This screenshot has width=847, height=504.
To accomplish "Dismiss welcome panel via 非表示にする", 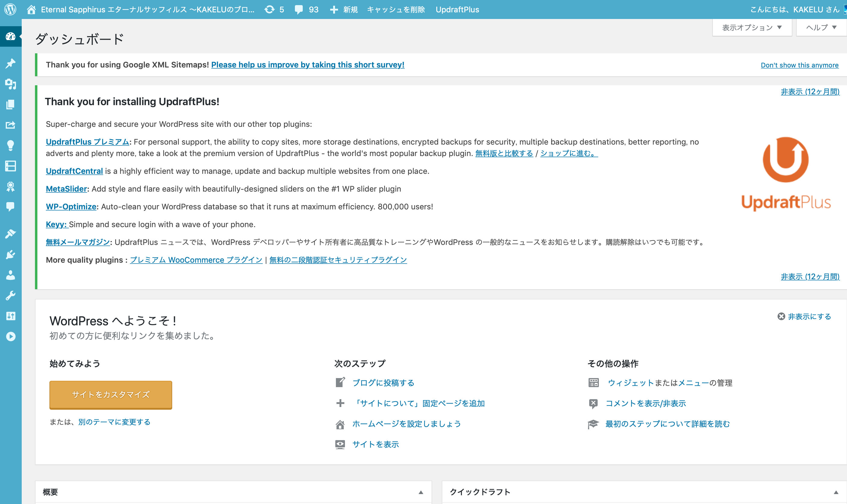I will pos(804,317).
